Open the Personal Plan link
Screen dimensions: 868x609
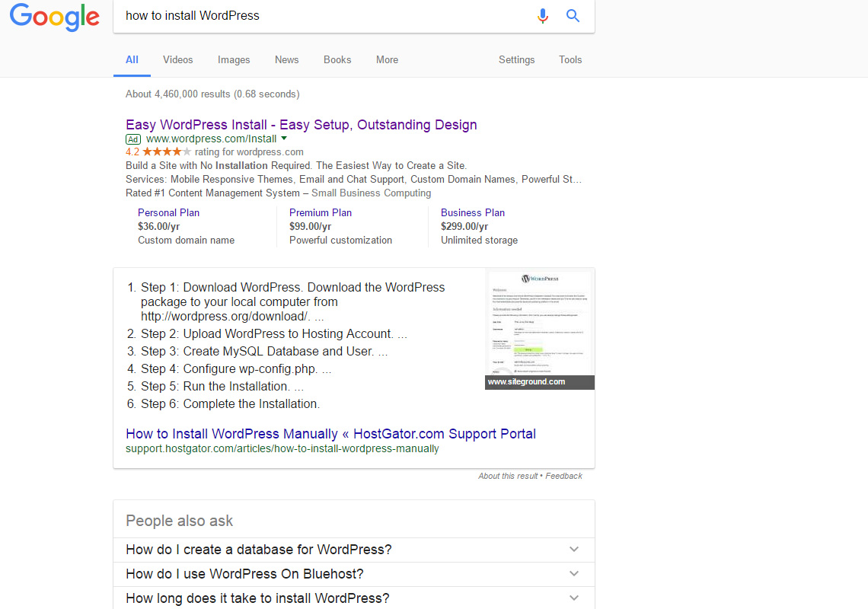pos(168,212)
